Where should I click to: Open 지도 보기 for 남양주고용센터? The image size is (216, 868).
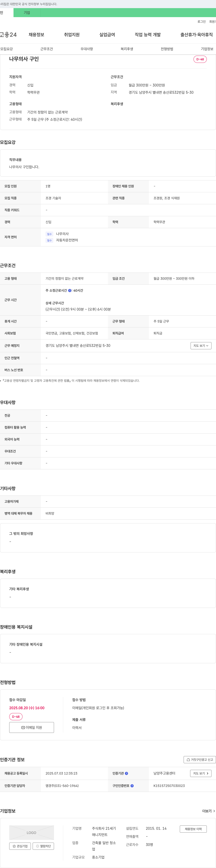click(201, 773)
